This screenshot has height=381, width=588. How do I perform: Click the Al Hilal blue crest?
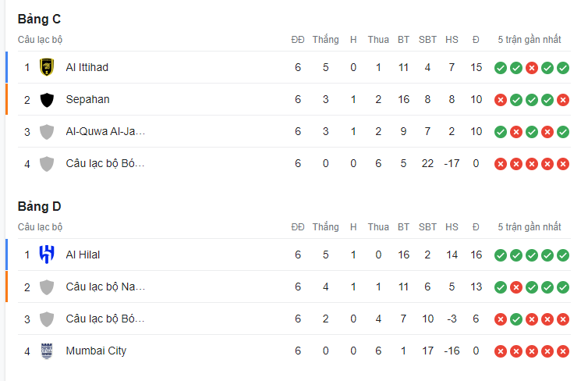point(47,255)
